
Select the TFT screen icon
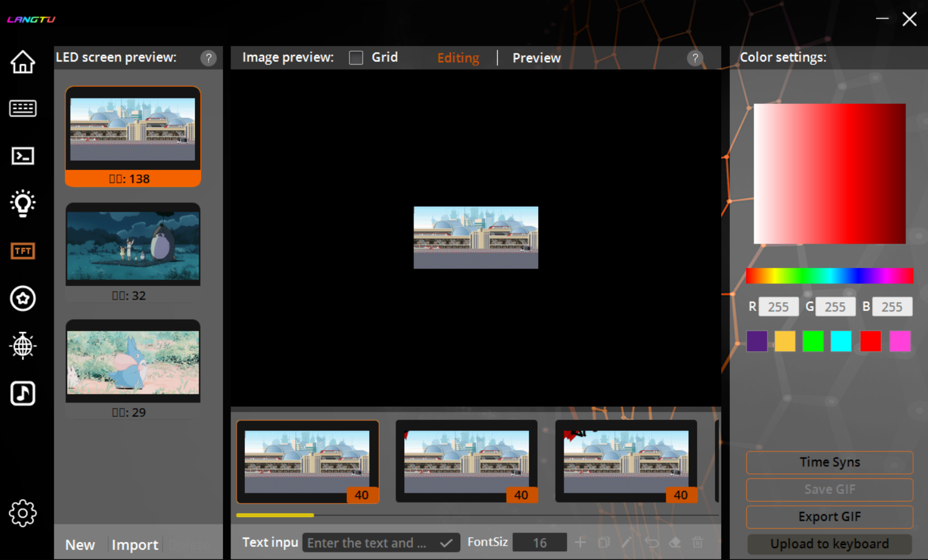click(22, 251)
